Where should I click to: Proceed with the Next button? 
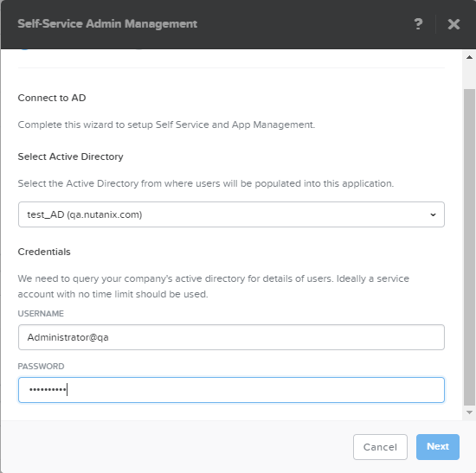tap(438, 447)
